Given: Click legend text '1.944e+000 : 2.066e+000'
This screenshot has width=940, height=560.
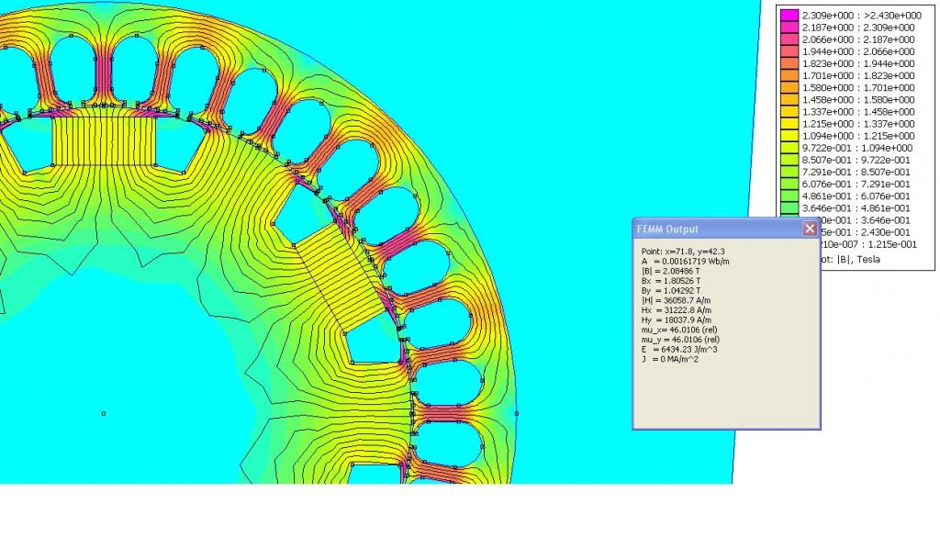Looking at the screenshot, I should 858,51.
